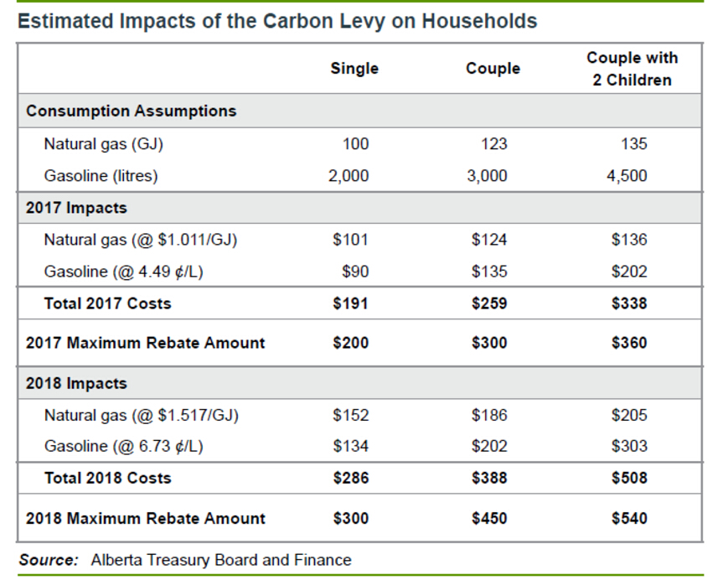728x580 pixels.
Task: Click the $360 rebate value
Action: [629, 343]
